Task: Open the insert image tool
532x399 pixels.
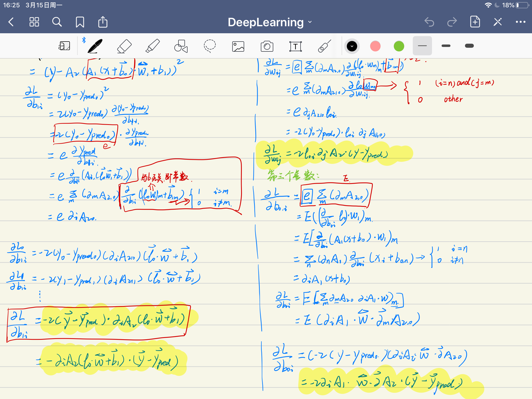Action: 238,46
